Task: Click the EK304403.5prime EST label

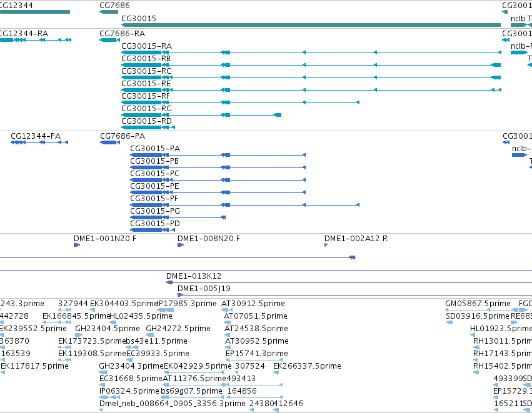Action: click(x=124, y=304)
